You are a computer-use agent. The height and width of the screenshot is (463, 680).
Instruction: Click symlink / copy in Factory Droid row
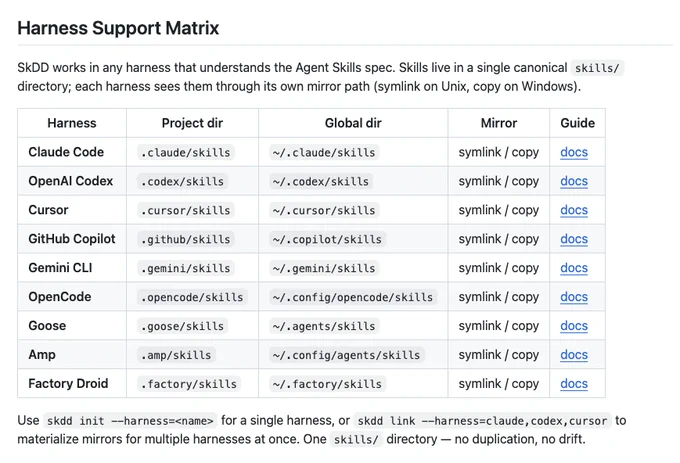click(499, 384)
